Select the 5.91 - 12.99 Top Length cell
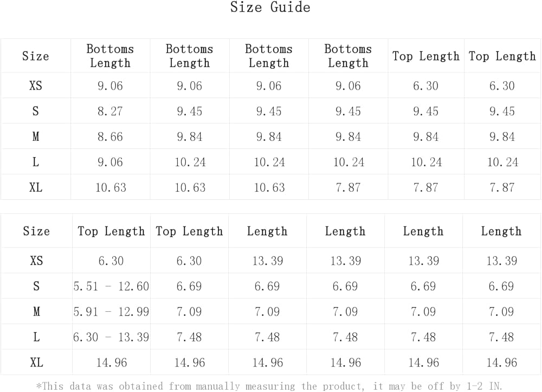 pos(111,311)
